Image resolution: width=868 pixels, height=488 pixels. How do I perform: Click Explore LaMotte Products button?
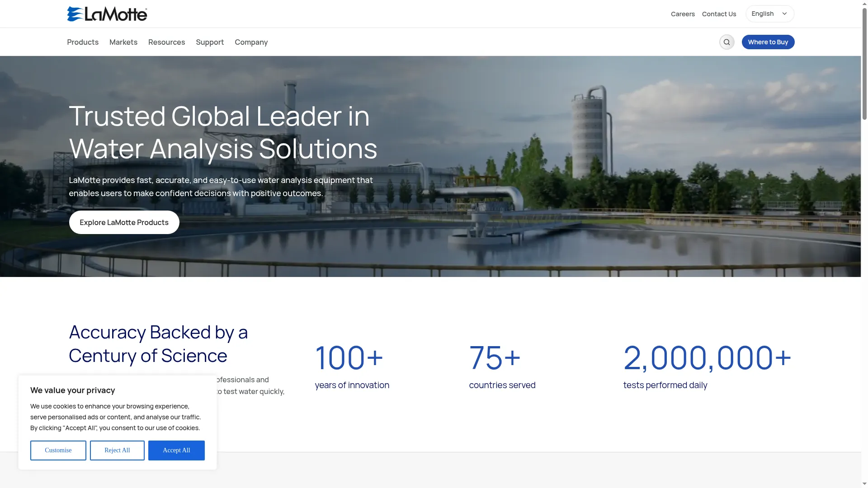coord(124,222)
